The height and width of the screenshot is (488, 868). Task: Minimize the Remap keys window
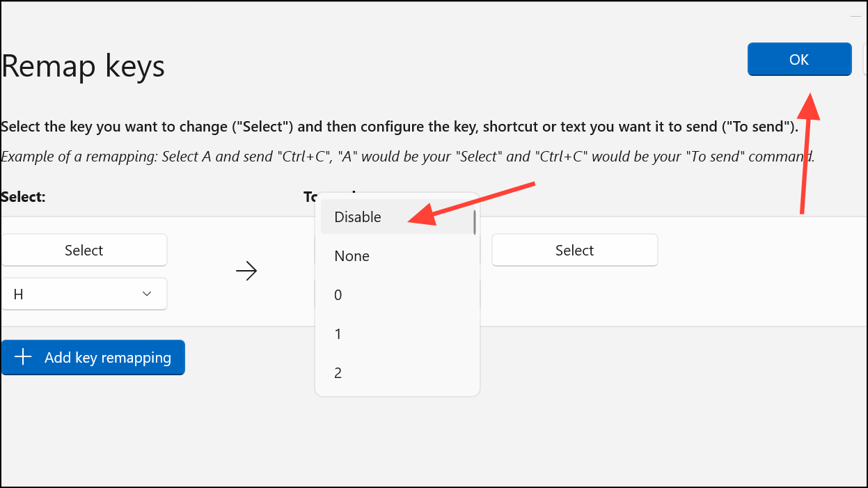pyautogui.click(x=856, y=15)
